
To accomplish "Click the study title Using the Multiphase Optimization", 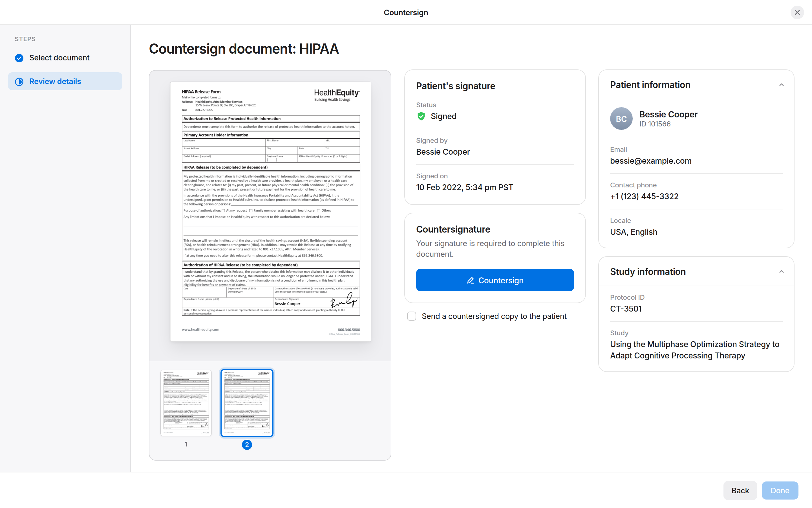I will pos(694,350).
